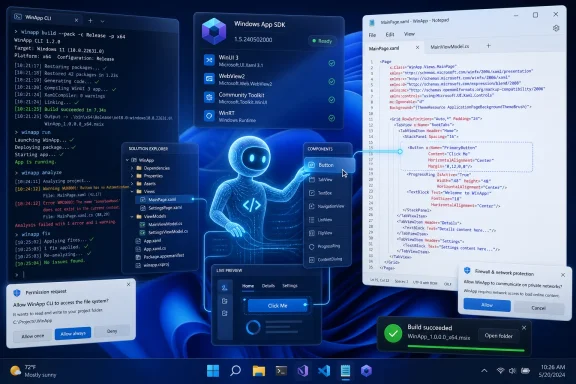Click the weather widget on taskbar
This screenshot has height=384, width=576.
tap(33, 371)
